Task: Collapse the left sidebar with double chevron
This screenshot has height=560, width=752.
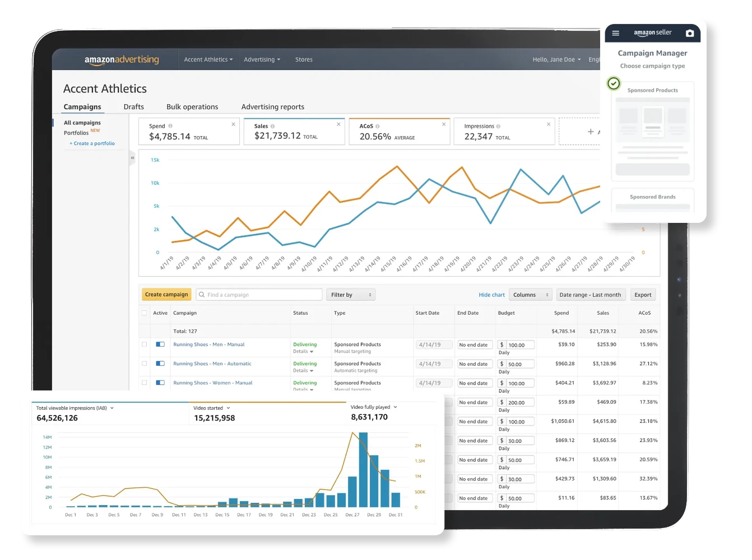Action: [x=132, y=158]
